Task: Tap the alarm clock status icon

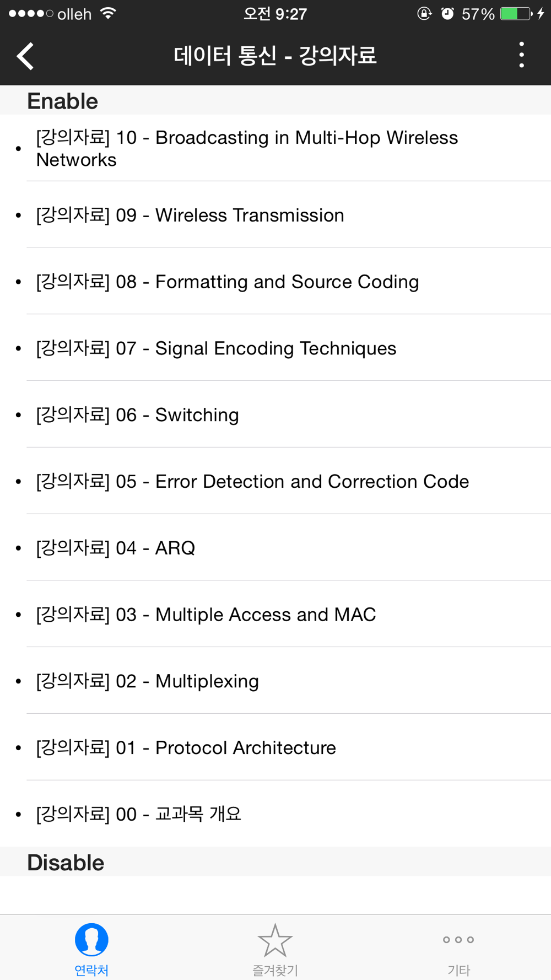Action: point(447,14)
